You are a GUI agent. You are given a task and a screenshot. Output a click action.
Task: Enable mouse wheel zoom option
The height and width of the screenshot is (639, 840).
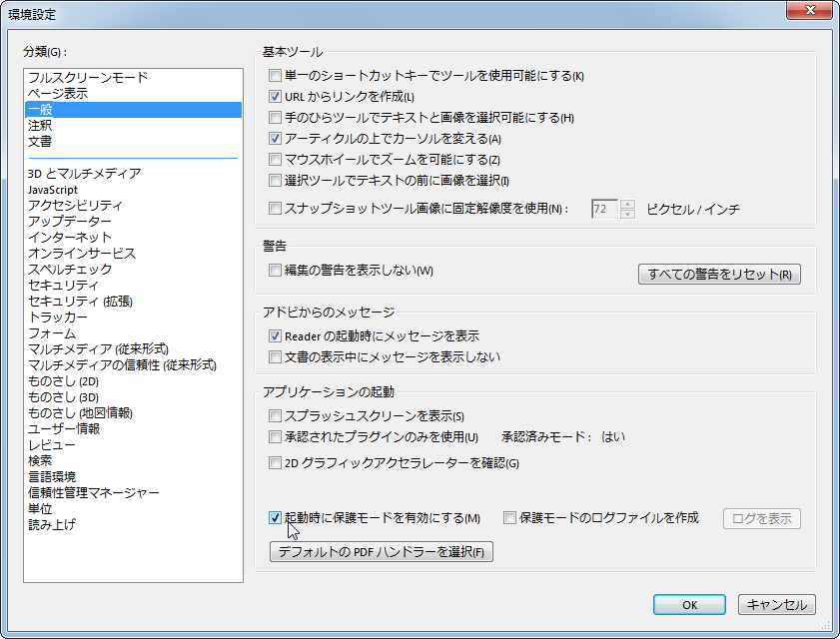click(275, 159)
